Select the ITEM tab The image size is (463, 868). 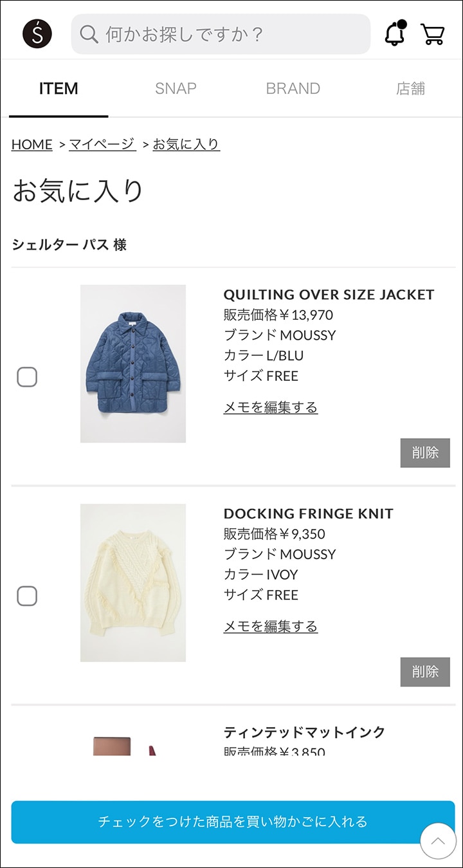59,89
